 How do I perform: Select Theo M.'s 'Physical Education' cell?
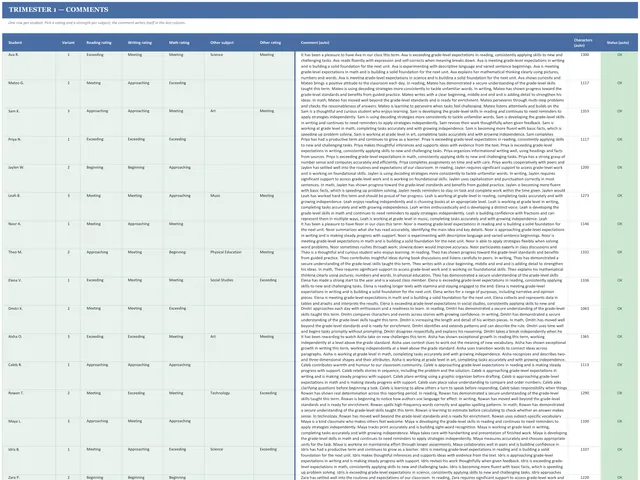[x=229, y=263]
